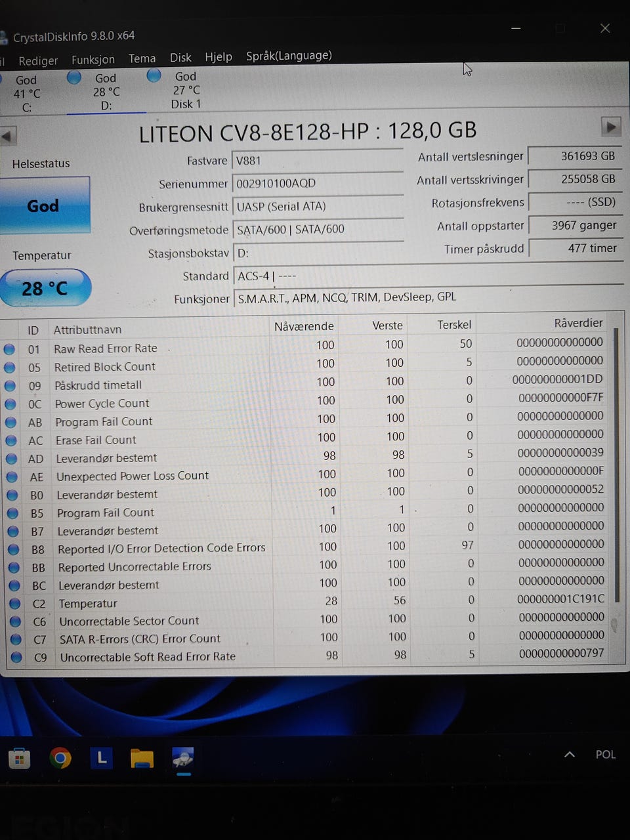Image resolution: width=630 pixels, height=840 pixels.
Task: Click the Overføringsmetode SATA/600 field
Action: click(318, 229)
